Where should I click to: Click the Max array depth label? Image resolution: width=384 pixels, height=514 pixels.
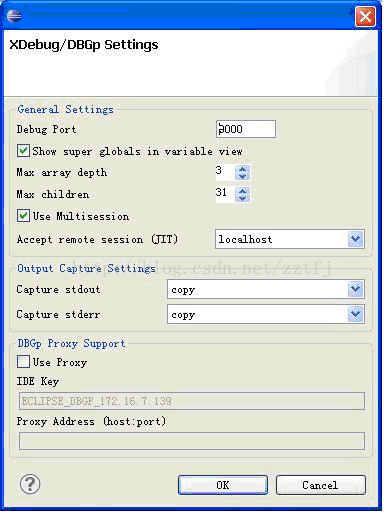click(x=62, y=173)
